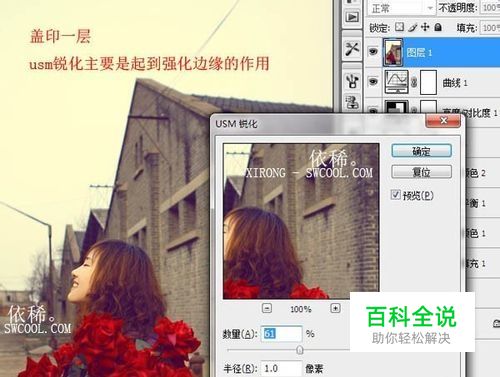This screenshot has width=500, height=377.
Task: Click the 不透明度 value field
Action: pyautogui.click(x=490, y=7)
